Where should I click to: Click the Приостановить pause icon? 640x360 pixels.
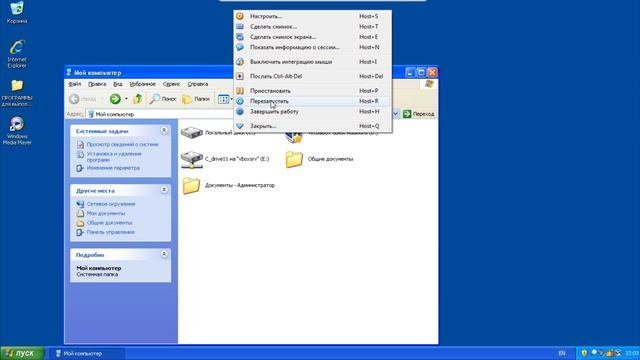click(x=240, y=91)
